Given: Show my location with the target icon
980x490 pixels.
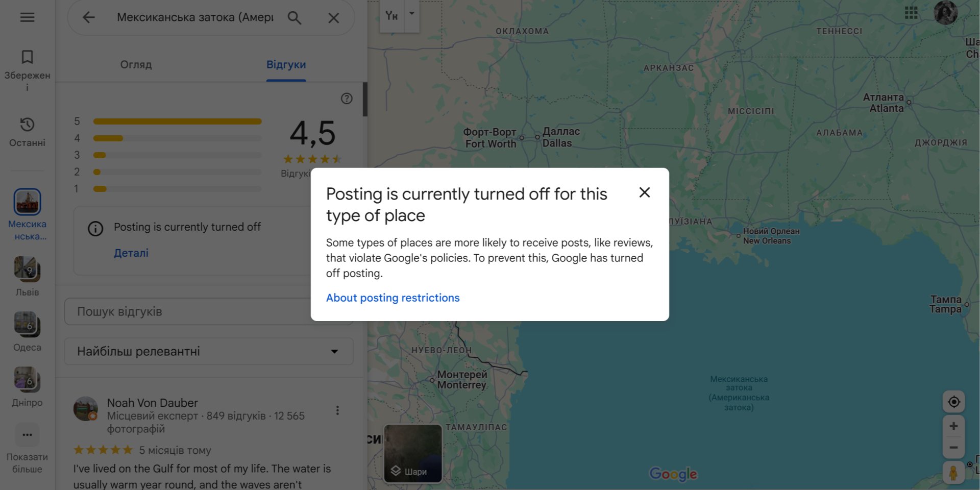Looking at the screenshot, I should pyautogui.click(x=953, y=402).
